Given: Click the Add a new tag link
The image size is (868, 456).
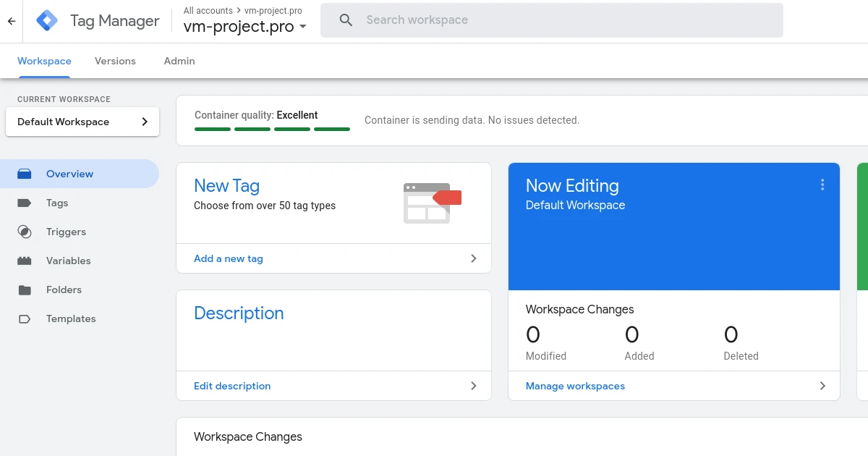Looking at the screenshot, I should pos(229,258).
